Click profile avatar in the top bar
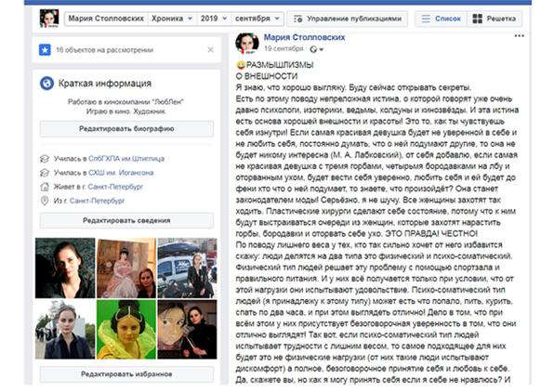The width and height of the screenshot is (554, 392). [x=49, y=19]
